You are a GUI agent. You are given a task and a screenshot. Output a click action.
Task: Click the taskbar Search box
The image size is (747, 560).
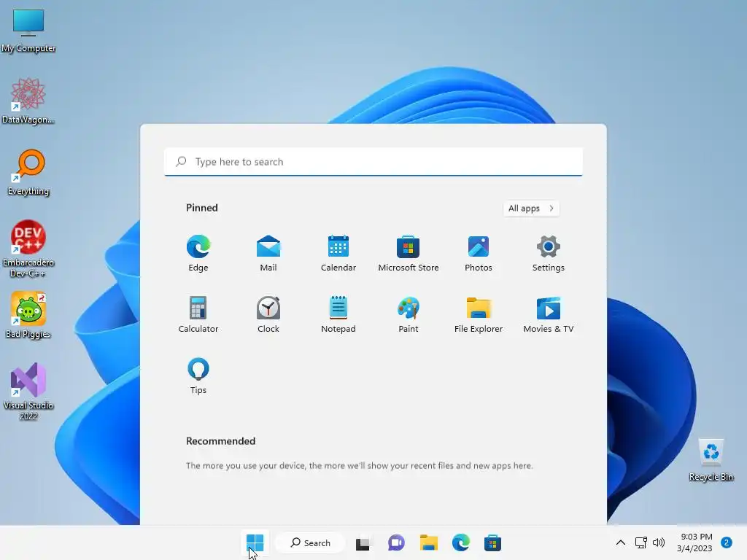pos(310,542)
